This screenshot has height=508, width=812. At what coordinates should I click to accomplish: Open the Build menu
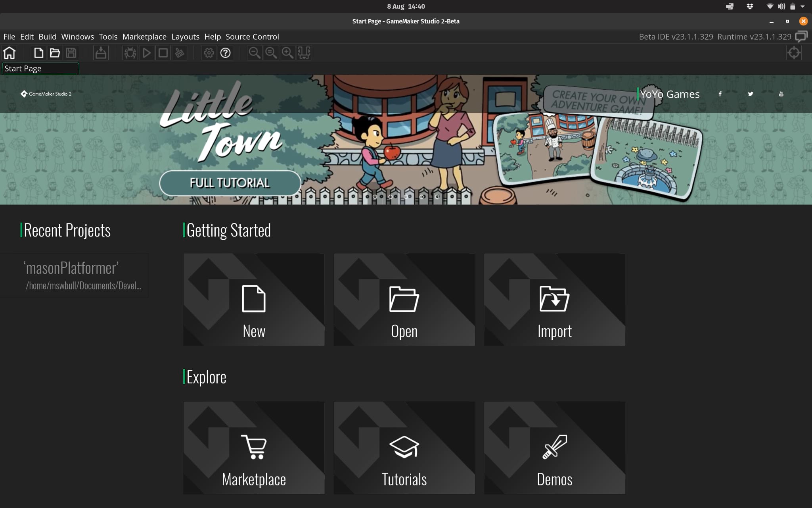click(48, 37)
